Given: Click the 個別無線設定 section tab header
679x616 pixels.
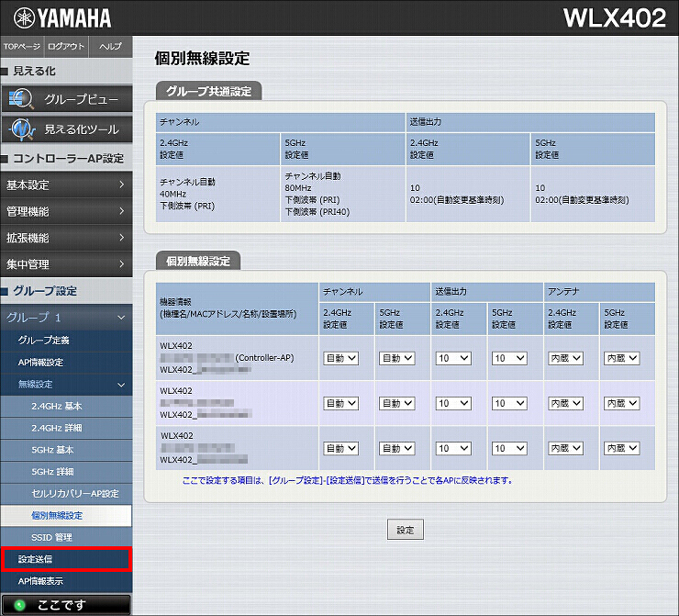Looking at the screenshot, I should coord(198,261).
